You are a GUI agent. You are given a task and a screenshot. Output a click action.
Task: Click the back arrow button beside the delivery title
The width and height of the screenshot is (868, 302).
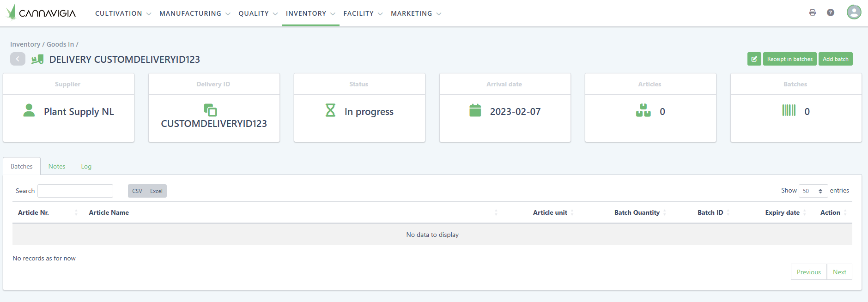click(18, 59)
